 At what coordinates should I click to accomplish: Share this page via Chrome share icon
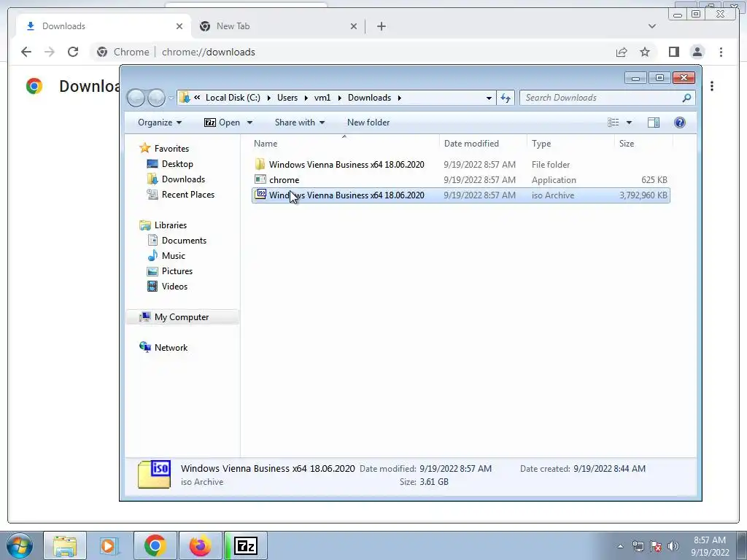point(622,52)
